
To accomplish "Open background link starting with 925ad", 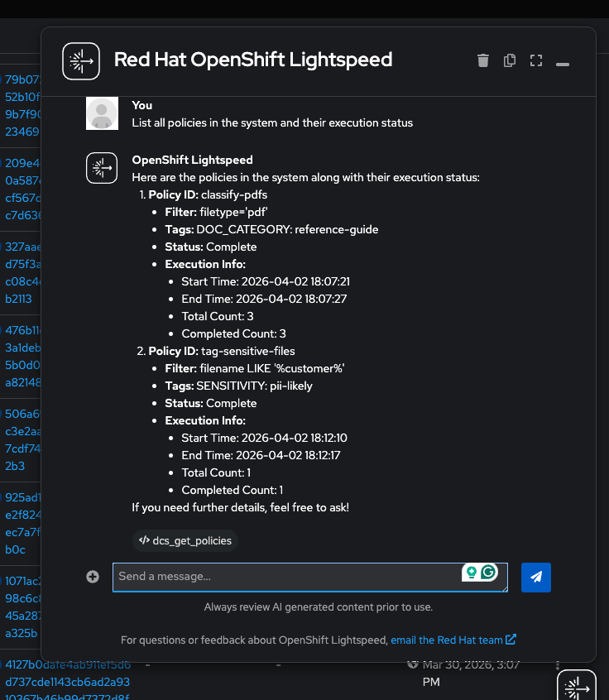I will pyautogui.click(x=22, y=523).
